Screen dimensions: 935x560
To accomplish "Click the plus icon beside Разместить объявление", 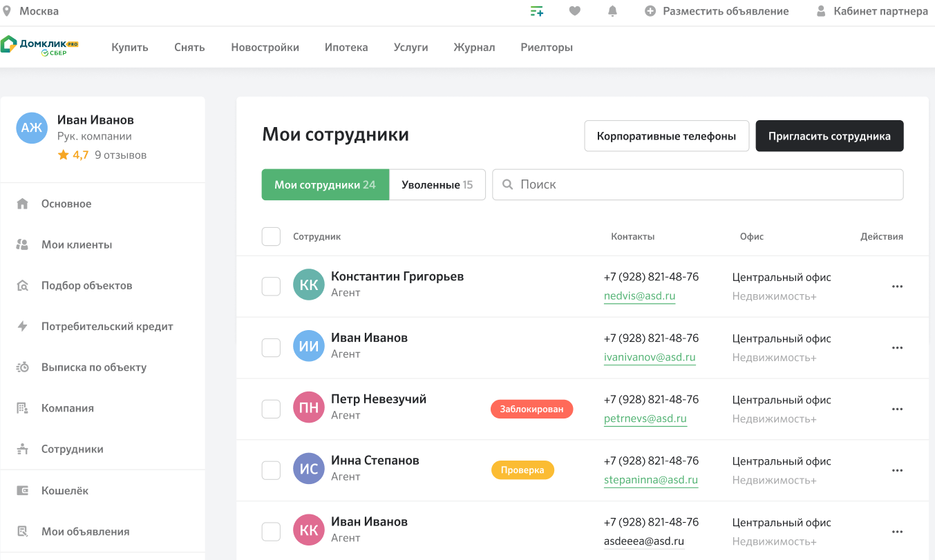I will (x=650, y=11).
